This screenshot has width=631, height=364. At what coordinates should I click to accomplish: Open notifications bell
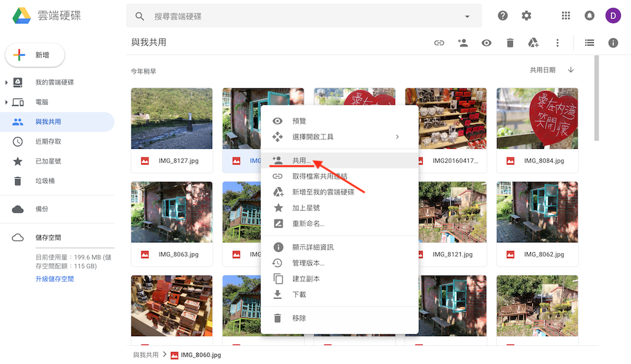click(589, 15)
